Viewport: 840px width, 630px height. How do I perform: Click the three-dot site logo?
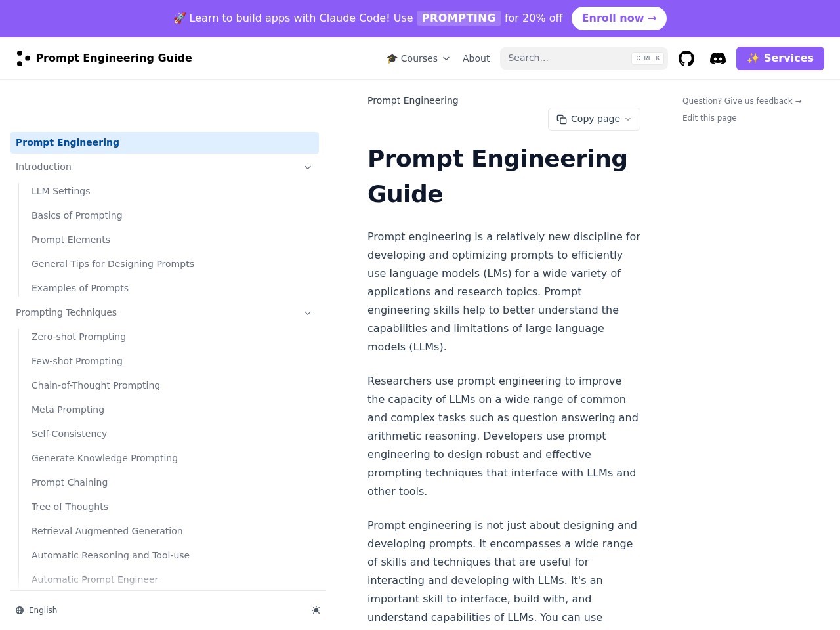coord(23,58)
